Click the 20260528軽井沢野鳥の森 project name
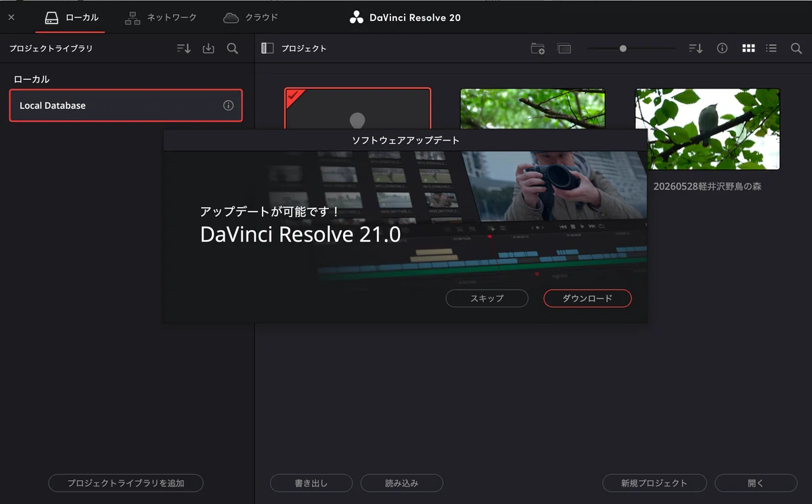812x504 pixels. click(707, 186)
